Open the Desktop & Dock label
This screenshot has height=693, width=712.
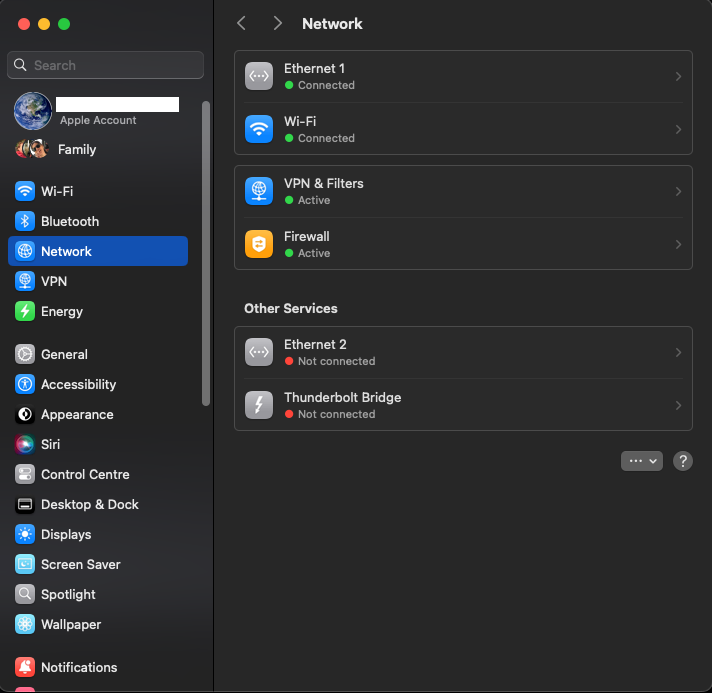pos(90,505)
